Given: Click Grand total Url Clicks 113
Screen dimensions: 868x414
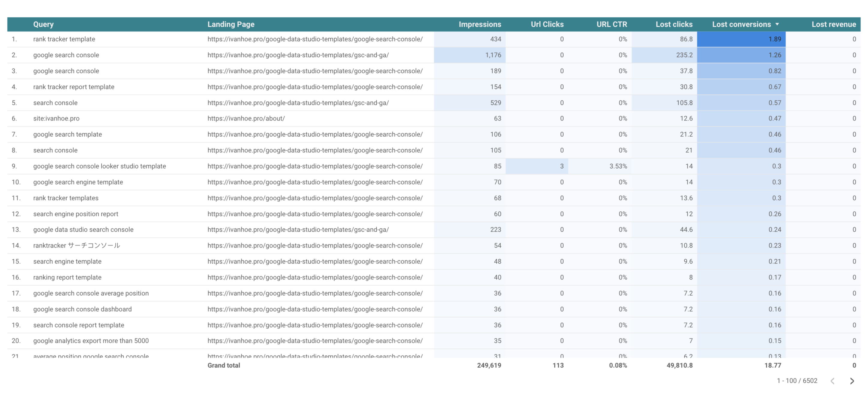Looking at the screenshot, I should pyautogui.click(x=558, y=365).
